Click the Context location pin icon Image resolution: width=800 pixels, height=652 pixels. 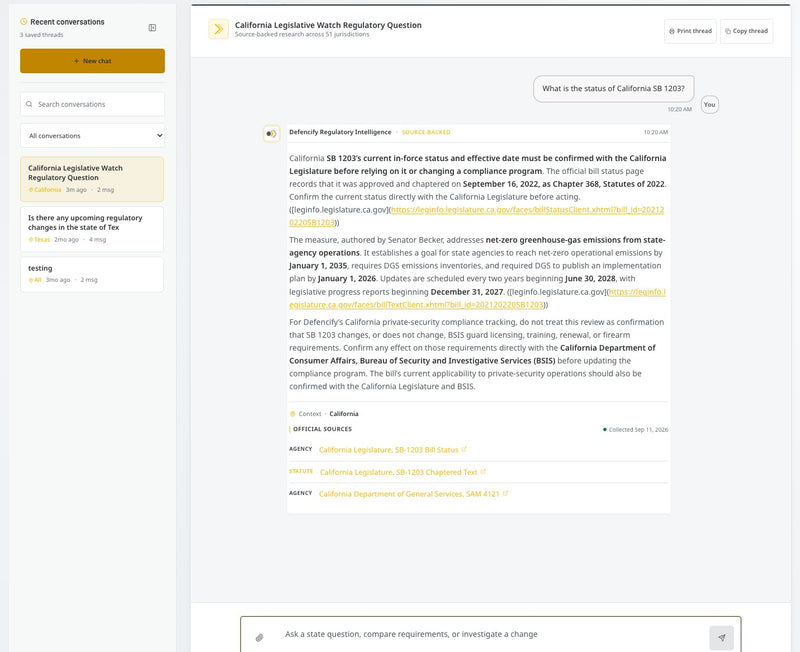[292, 414]
